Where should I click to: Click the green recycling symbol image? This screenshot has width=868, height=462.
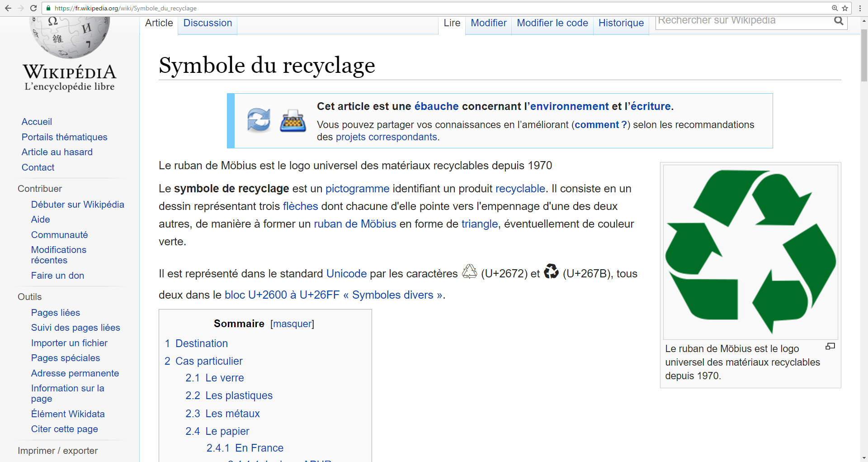750,252
